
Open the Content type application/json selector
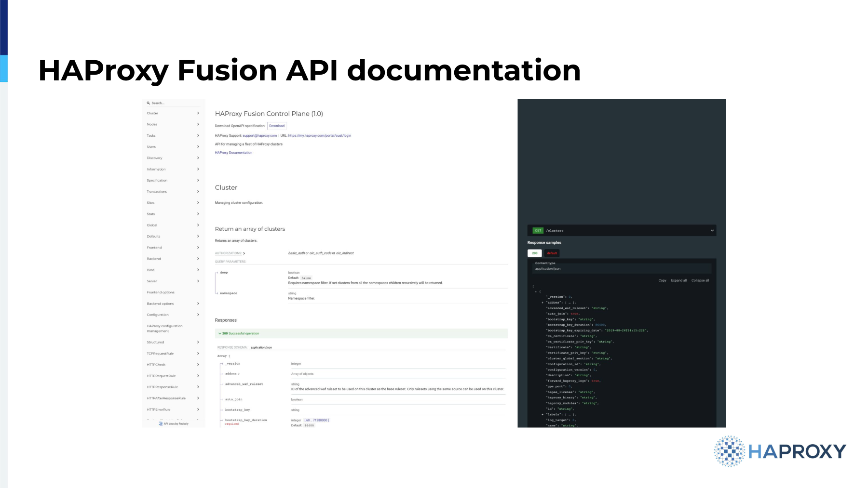(x=622, y=269)
